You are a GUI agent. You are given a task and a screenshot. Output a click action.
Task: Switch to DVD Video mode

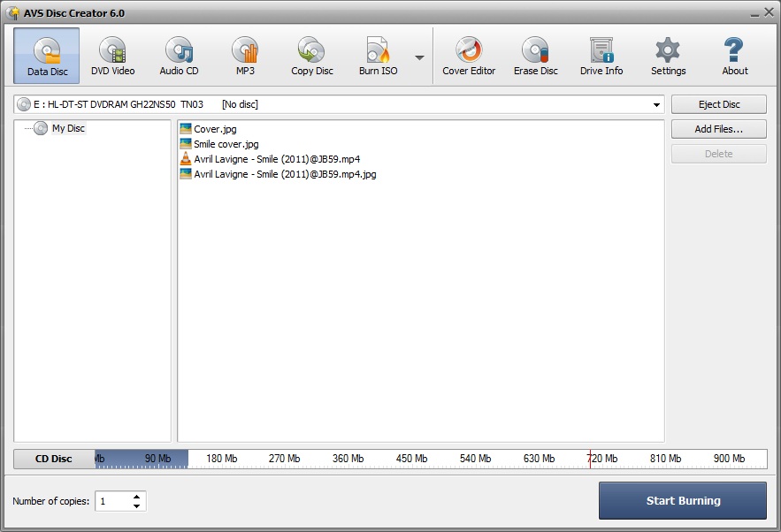point(112,55)
